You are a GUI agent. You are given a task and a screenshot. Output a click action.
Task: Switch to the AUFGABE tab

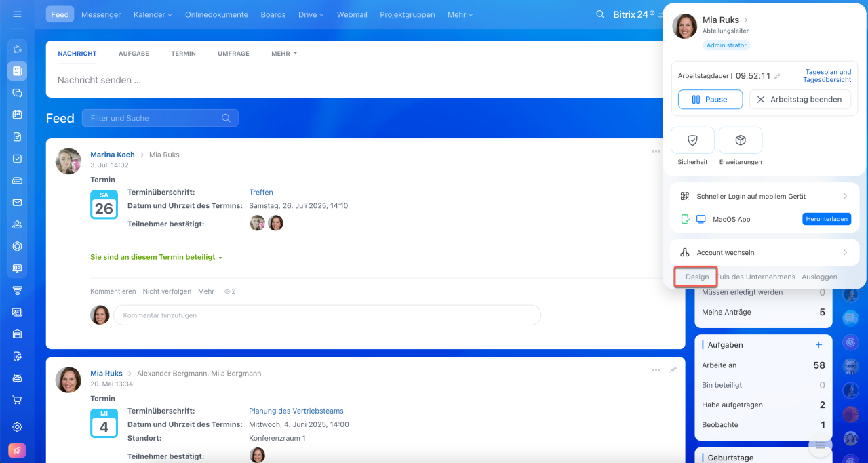click(134, 54)
